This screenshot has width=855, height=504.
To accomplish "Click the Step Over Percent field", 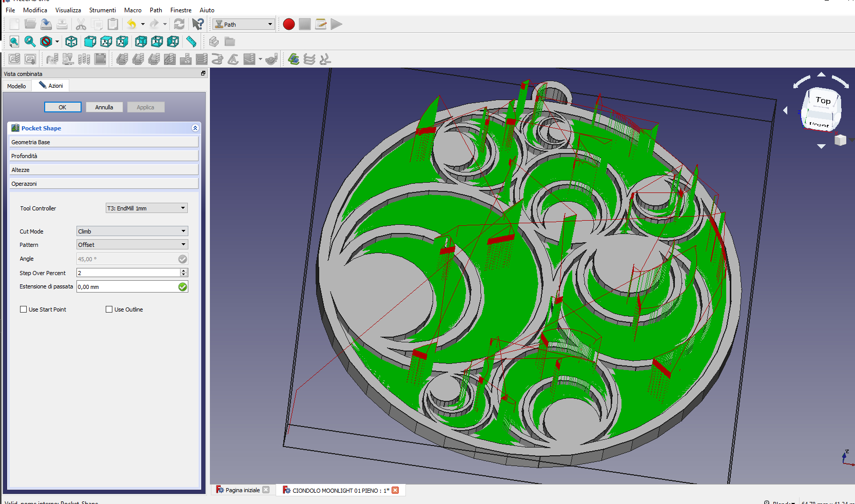I will [x=128, y=273].
